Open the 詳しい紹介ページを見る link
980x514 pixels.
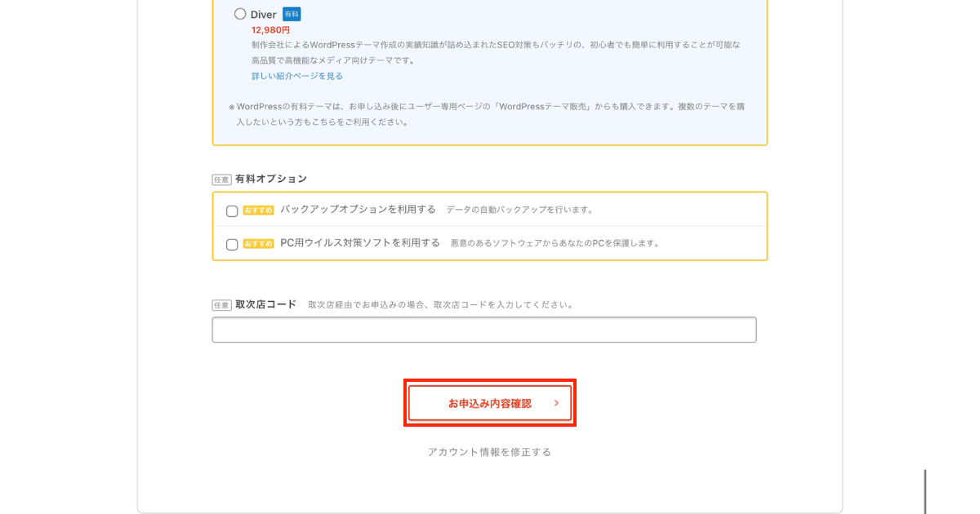[297, 76]
